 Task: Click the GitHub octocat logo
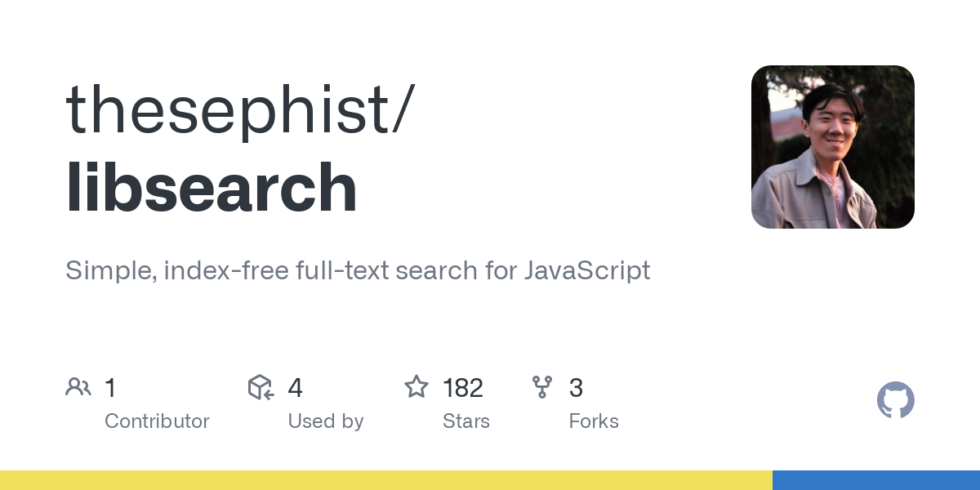pos(895,400)
